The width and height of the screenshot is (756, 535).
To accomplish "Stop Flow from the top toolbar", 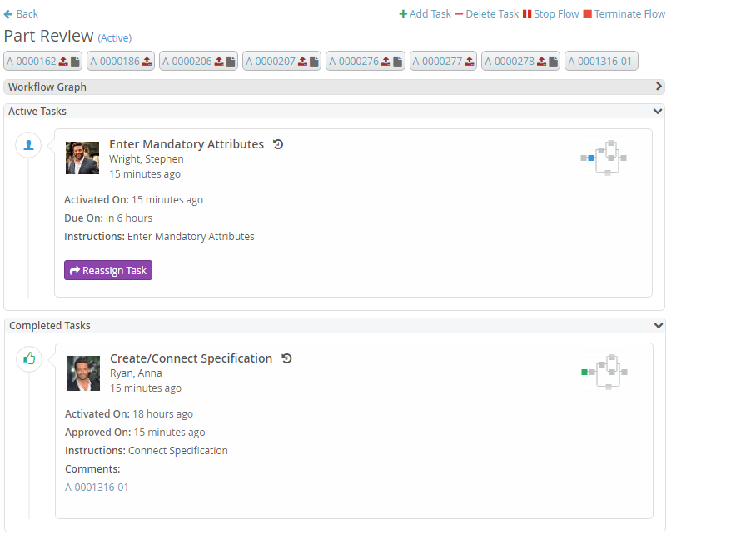I will coord(550,14).
